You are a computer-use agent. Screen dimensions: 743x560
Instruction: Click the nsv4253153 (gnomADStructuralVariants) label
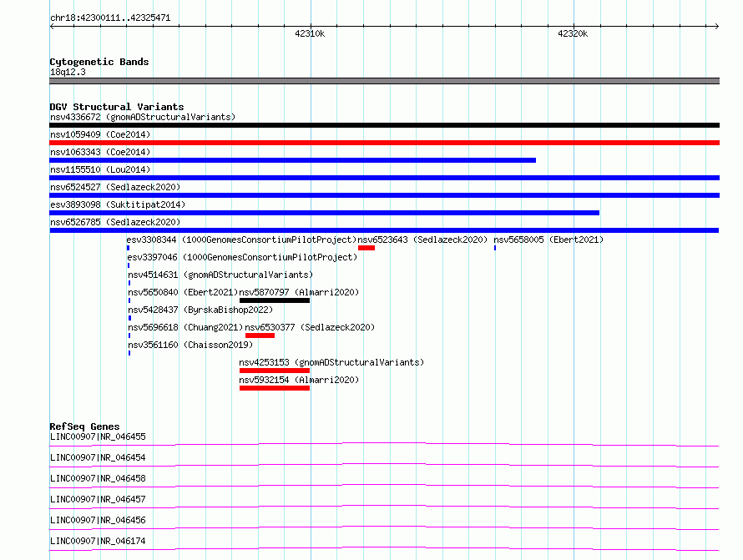pyautogui.click(x=331, y=362)
